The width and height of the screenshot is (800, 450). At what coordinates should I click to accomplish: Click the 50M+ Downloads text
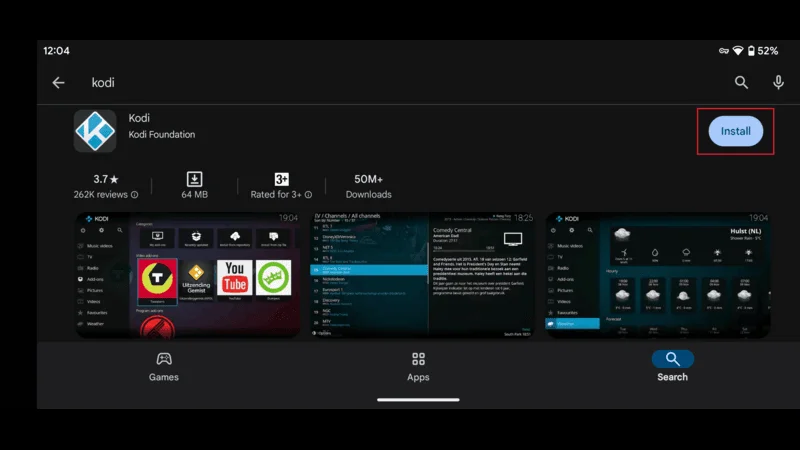point(368,186)
